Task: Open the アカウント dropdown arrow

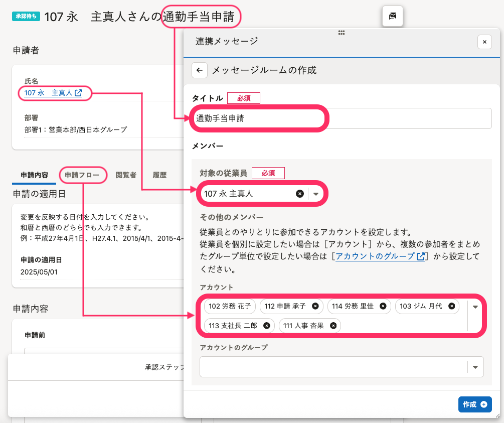Action: click(x=475, y=307)
